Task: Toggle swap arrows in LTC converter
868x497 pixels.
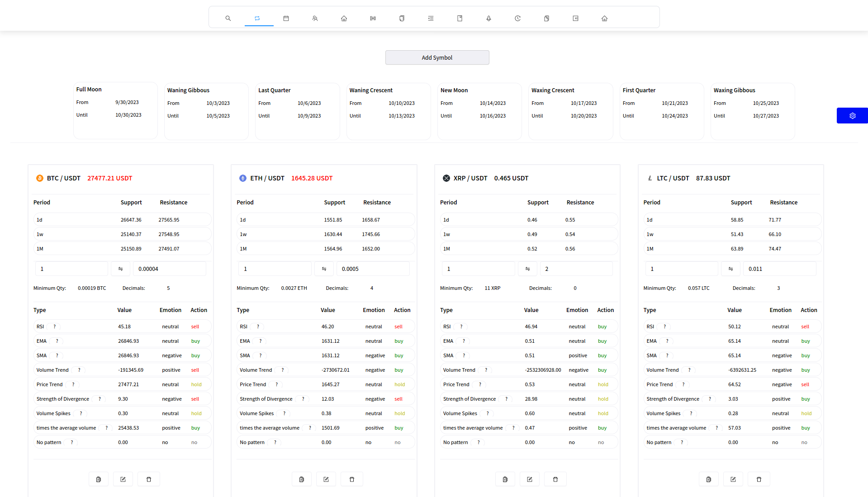Action: tap(730, 269)
